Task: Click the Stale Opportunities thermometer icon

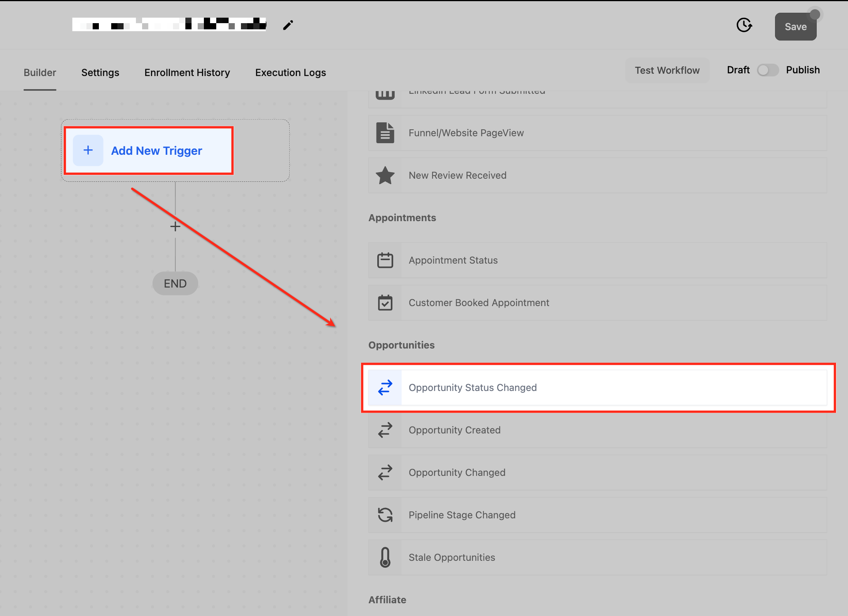Action: pyautogui.click(x=385, y=557)
